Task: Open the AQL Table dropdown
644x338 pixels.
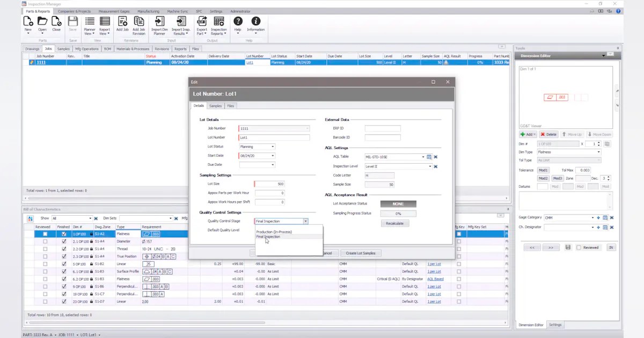Action: click(x=422, y=157)
